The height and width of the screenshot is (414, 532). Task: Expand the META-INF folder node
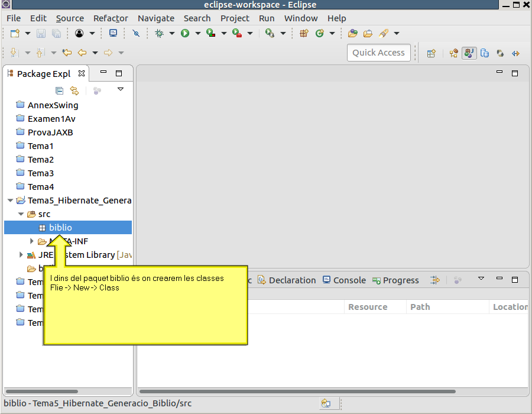(31, 241)
